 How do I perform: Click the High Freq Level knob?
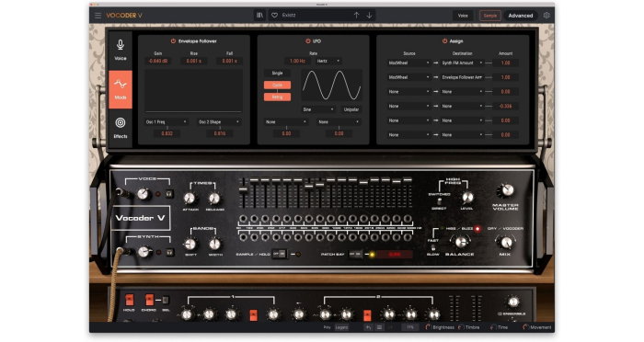click(x=467, y=198)
